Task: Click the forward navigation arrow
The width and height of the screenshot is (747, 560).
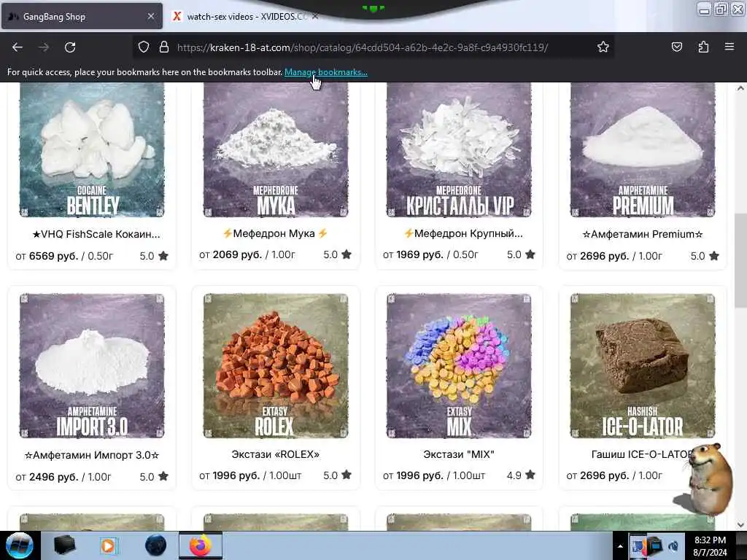Action: (x=44, y=47)
